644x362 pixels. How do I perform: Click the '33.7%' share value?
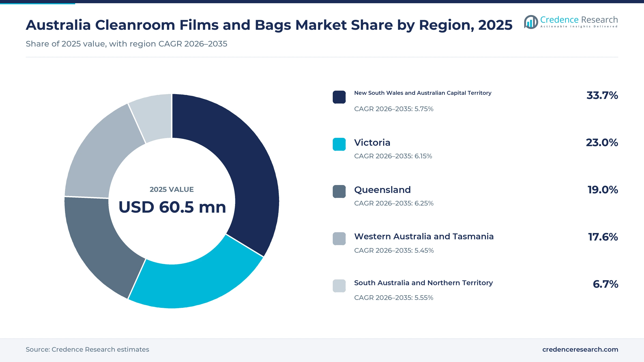[x=602, y=95]
